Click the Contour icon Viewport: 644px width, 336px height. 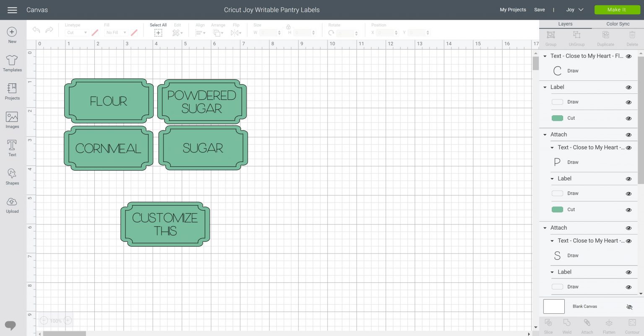pyautogui.click(x=631, y=325)
